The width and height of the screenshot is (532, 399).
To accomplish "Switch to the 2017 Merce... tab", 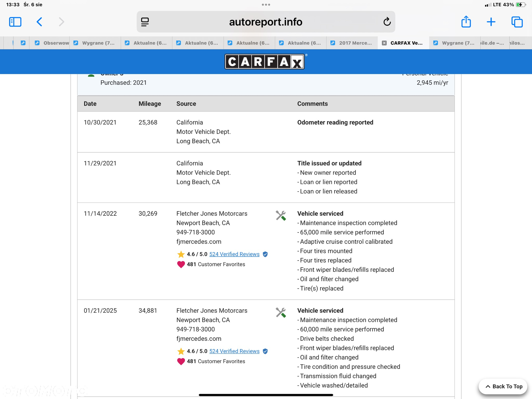I will click(x=352, y=43).
